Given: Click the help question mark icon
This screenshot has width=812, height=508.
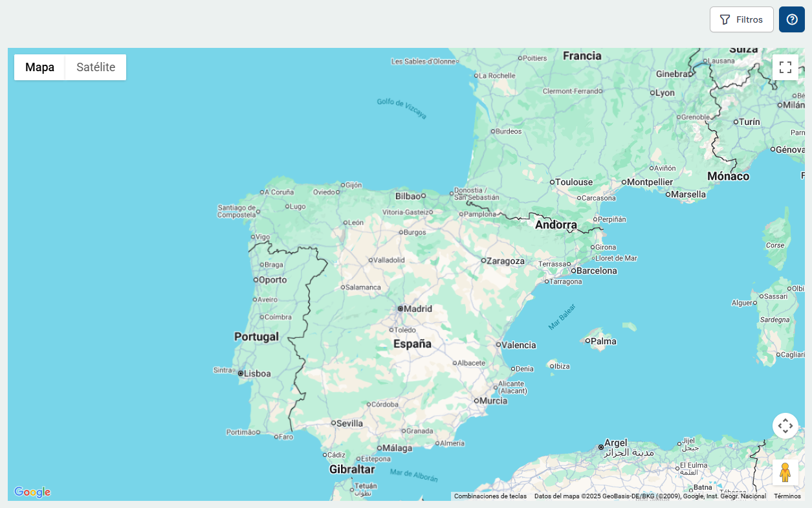Looking at the screenshot, I should 792,19.
